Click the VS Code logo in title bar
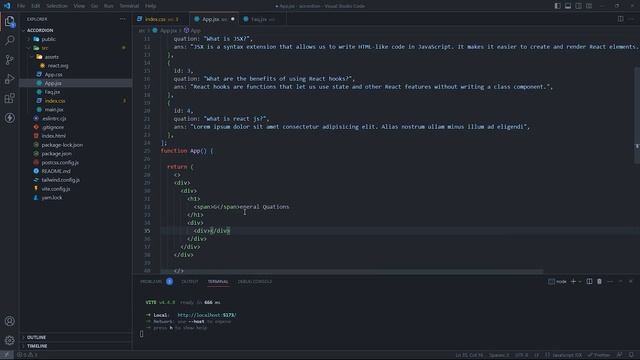Viewport: 640px width, 360px height. pos(7,6)
